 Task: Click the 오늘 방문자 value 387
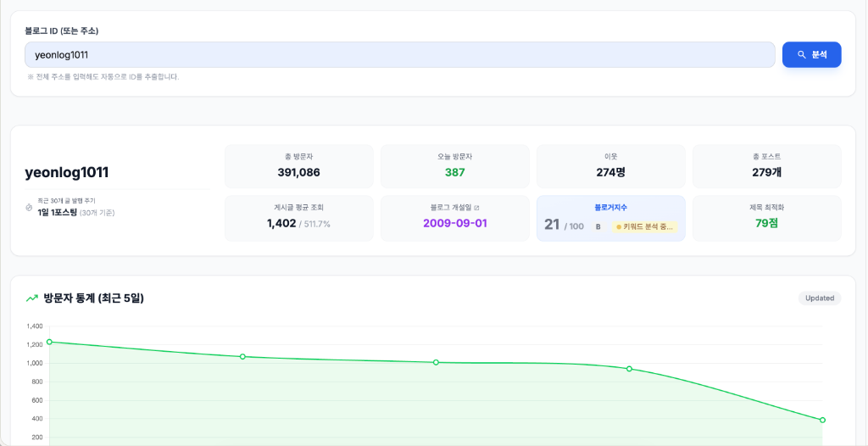[x=455, y=172]
